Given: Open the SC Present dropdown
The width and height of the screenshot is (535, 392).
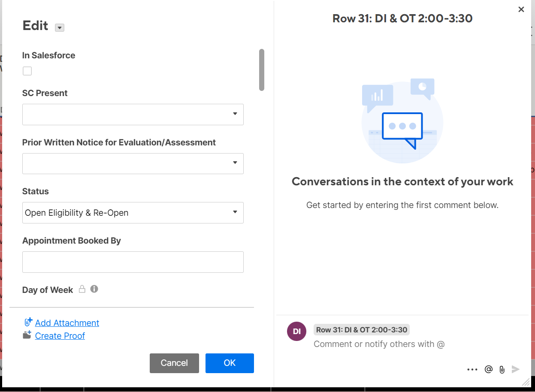Looking at the screenshot, I should pos(235,114).
